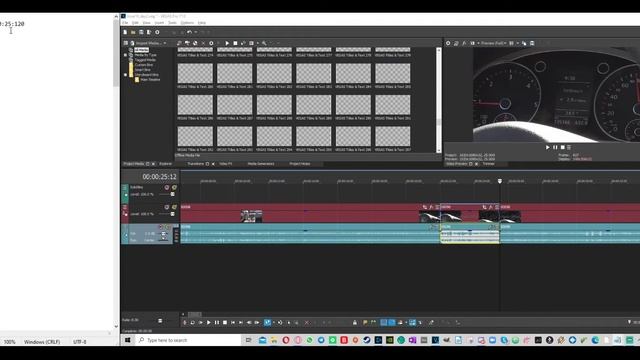Viewport: 640px width, 360px height.
Task: Open the Insert menu
Action: [159, 23]
